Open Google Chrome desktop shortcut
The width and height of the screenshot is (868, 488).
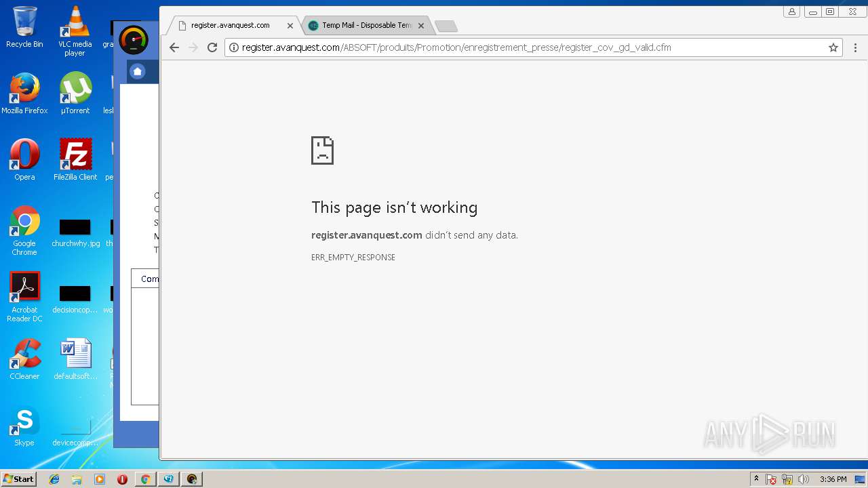click(24, 230)
